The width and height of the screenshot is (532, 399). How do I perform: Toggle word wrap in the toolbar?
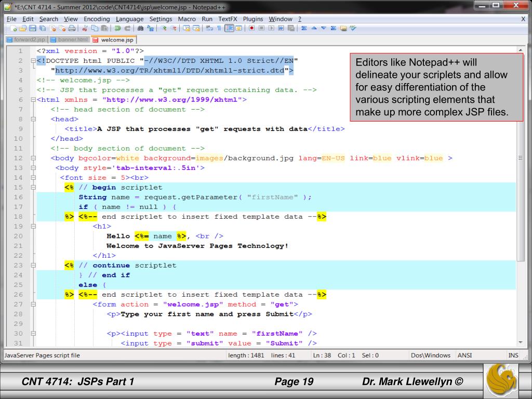(x=209, y=29)
